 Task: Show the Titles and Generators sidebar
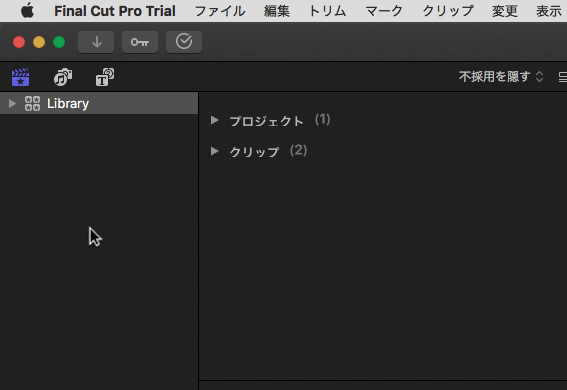[x=105, y=77]
